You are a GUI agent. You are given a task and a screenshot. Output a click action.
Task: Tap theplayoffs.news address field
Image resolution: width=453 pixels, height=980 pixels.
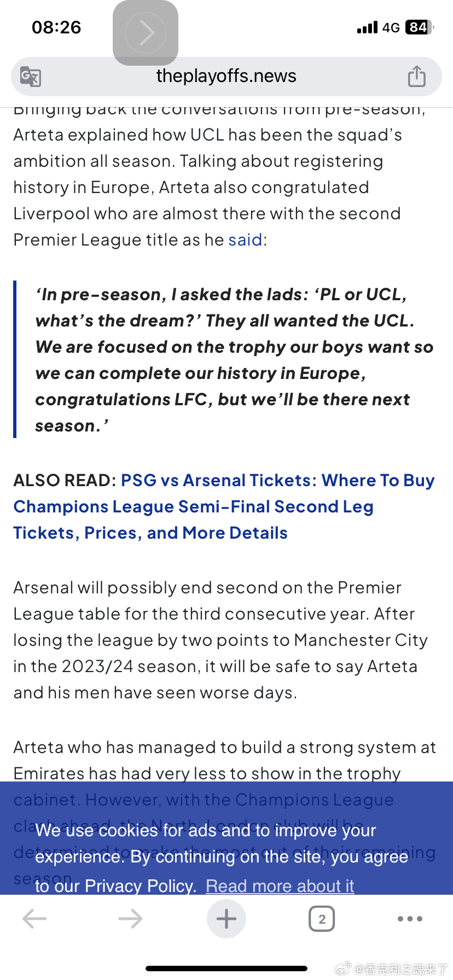click(226, 77)
